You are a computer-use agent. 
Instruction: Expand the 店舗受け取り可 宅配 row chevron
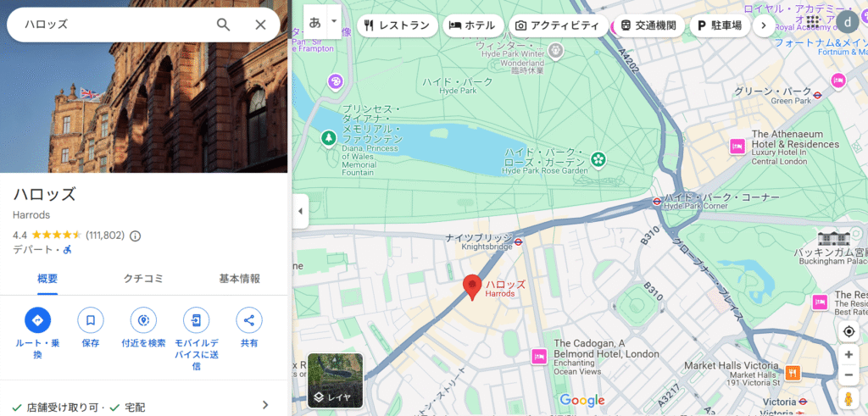pyautogui.click(x=265, y=404)
